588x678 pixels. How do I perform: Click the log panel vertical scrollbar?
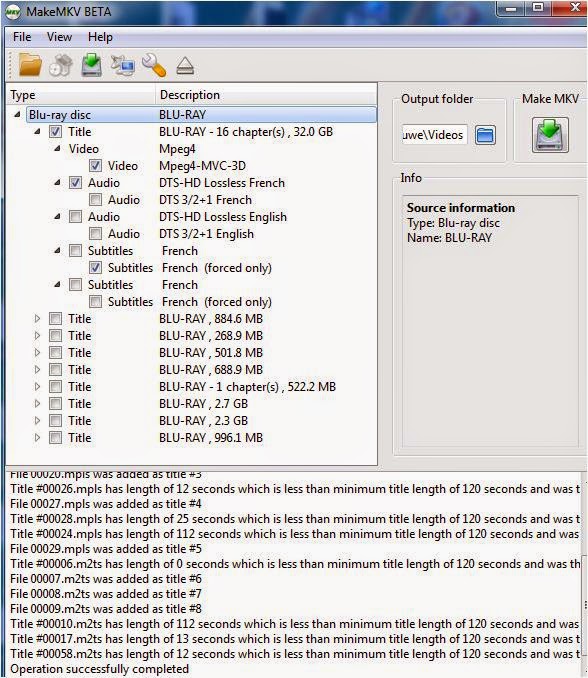[x=584, y=575]
